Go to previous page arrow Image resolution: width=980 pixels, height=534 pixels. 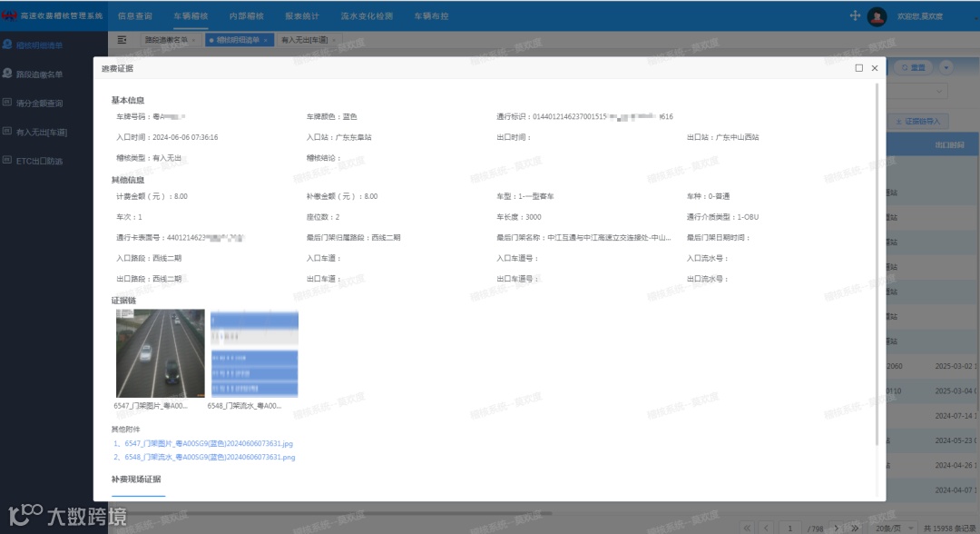766,529
